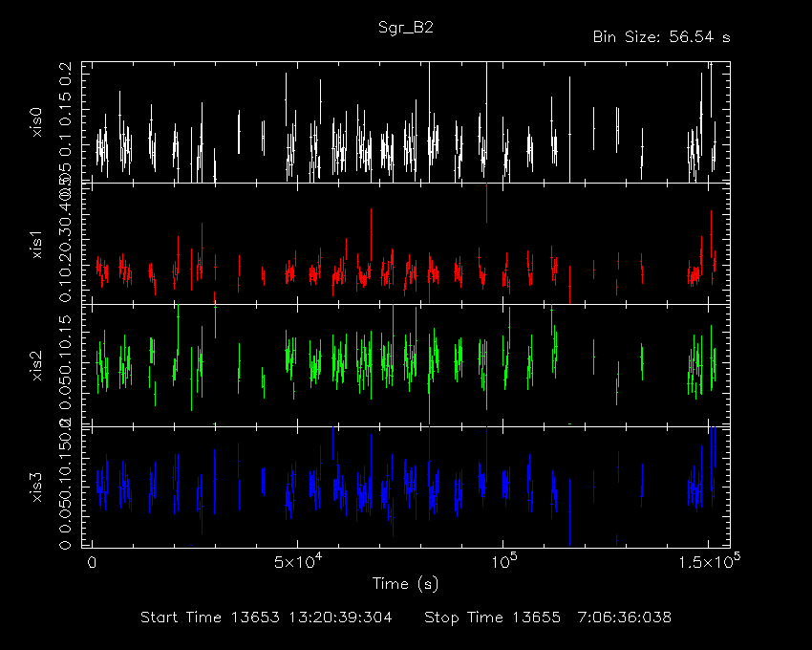Click the 10^5 x-axis tick label
812x650 pixels.
coord(503,561)
